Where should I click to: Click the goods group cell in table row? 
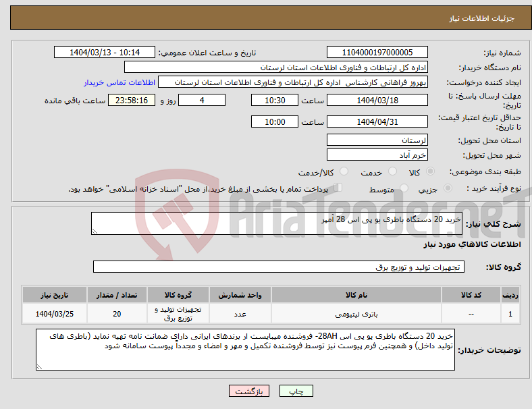[178, 314]
